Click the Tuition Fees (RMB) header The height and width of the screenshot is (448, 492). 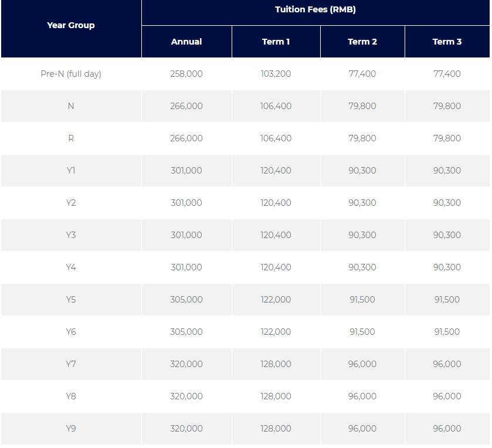pos(315,9)
